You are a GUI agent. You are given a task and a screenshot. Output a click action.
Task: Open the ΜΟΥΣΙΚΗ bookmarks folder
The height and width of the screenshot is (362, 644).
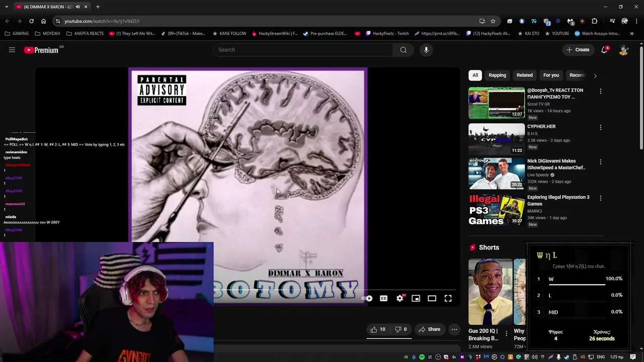click(48, 34)
